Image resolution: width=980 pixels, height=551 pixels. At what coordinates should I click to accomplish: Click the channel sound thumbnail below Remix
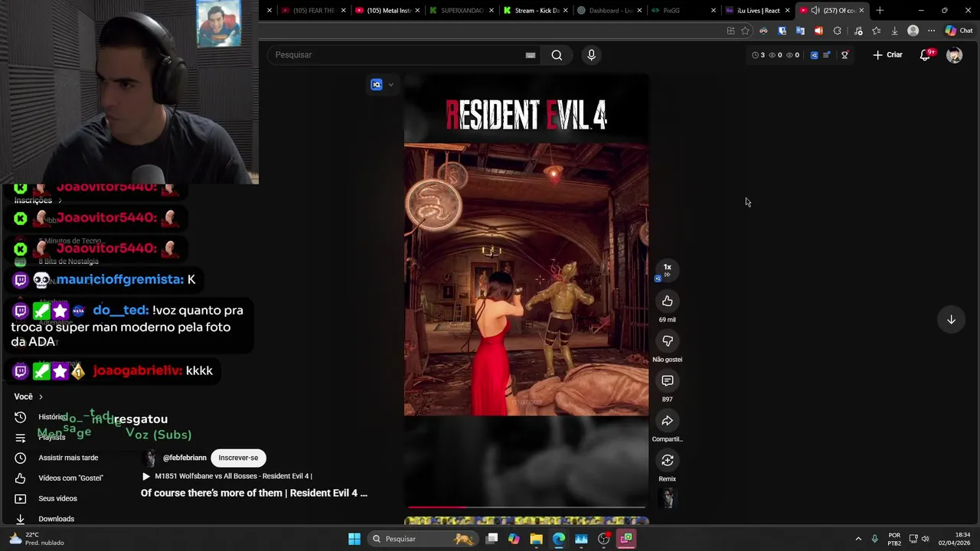click(668, 498)
